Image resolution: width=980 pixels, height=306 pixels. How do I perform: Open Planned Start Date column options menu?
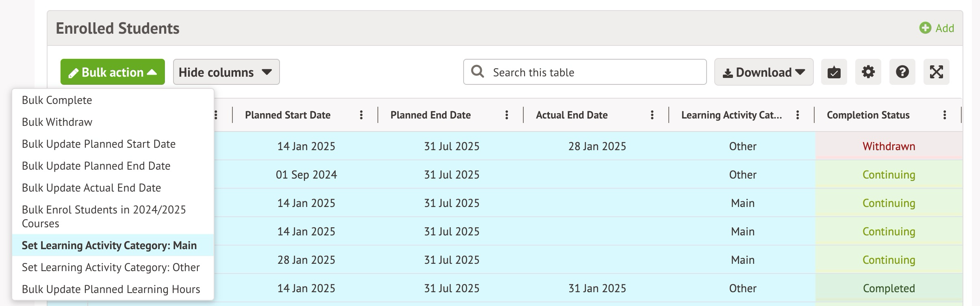361,115
